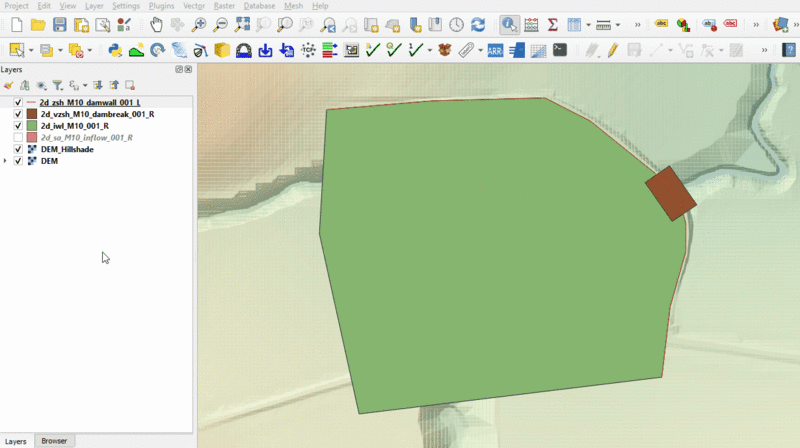Activate the Identify Features tool

tap(509, 24)
